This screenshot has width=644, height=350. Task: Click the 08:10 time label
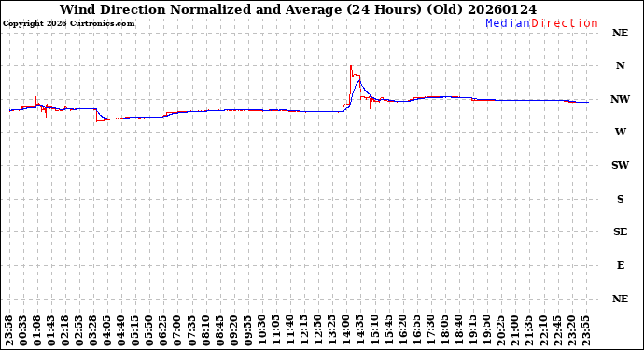206,331
